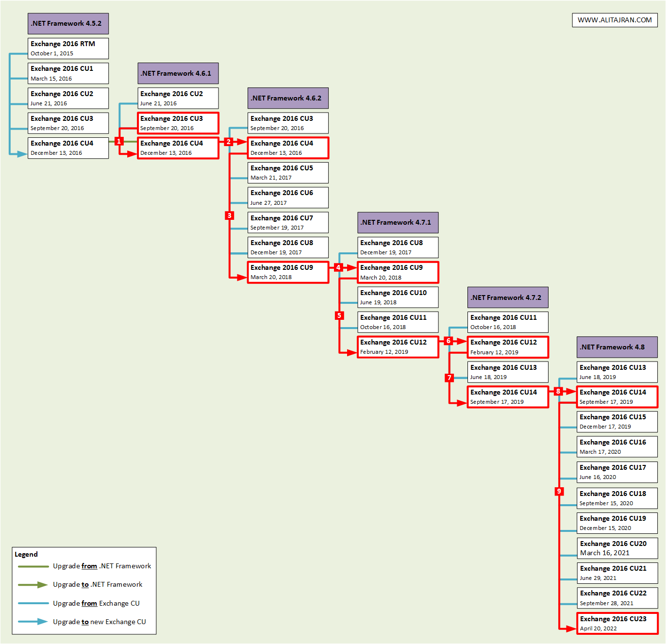Viewport: 666px width, 644px height.
Task: Click Exchange 2016 CU12 under .NET Framework 4.7.1
Action: 398,347
